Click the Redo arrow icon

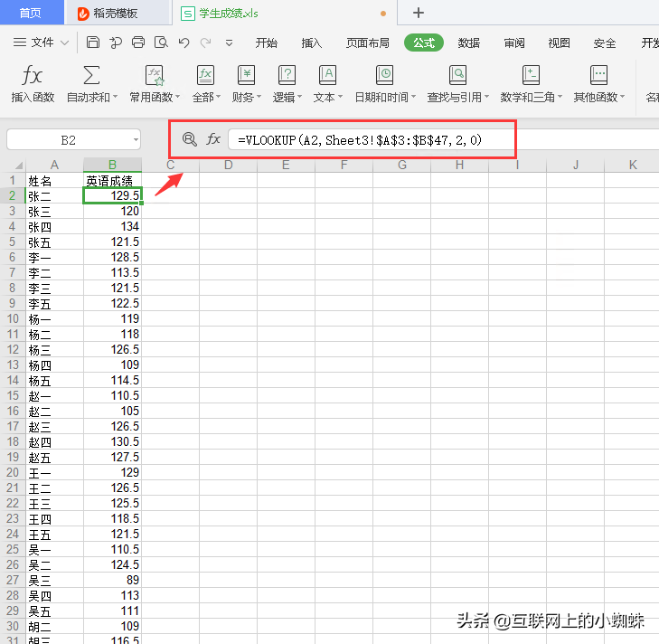(205, 43)
